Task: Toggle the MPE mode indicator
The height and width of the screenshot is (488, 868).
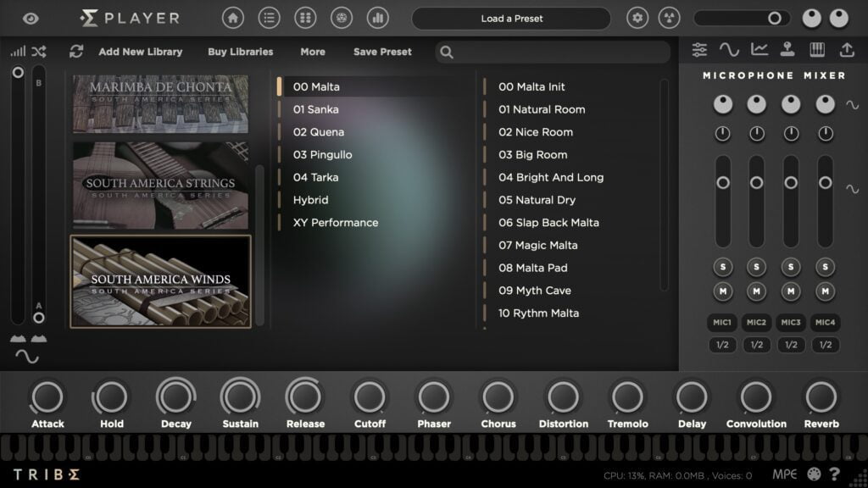Action: (785, 474)
